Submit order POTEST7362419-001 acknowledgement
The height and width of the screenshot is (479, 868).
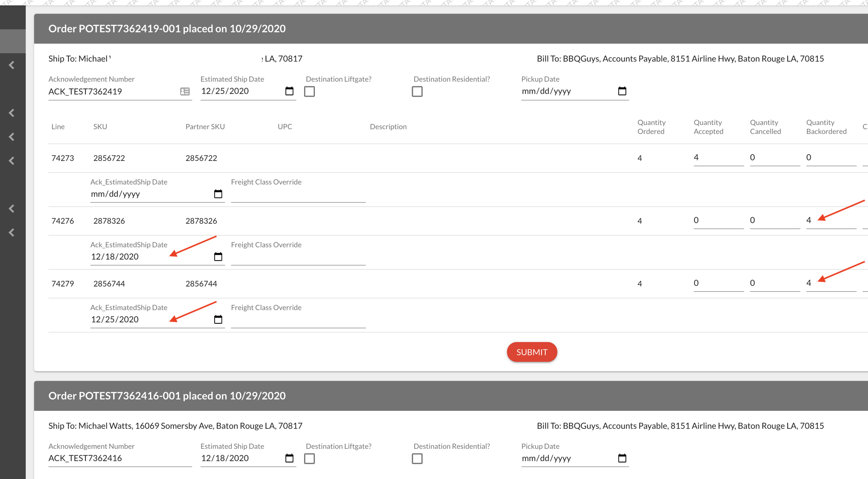(x=531, y=352)
